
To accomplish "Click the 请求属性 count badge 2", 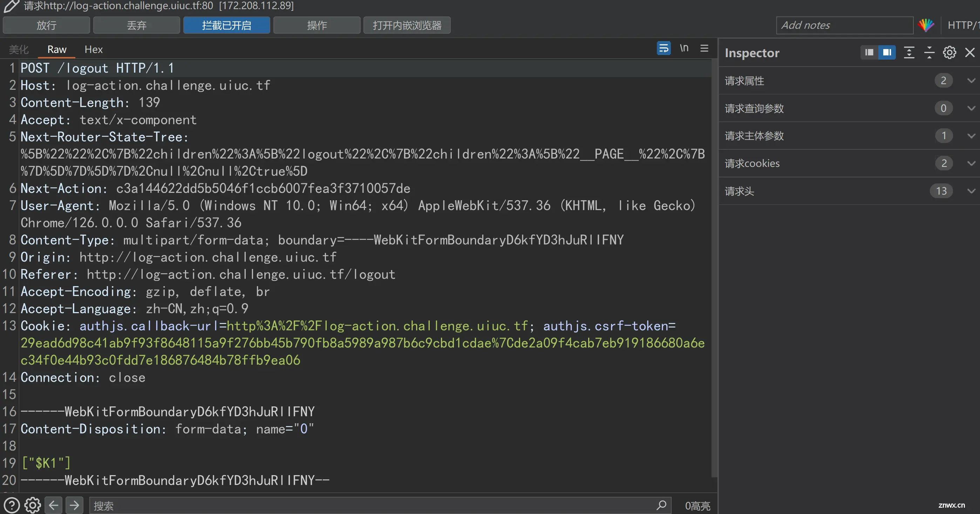I will pos(944,81).
